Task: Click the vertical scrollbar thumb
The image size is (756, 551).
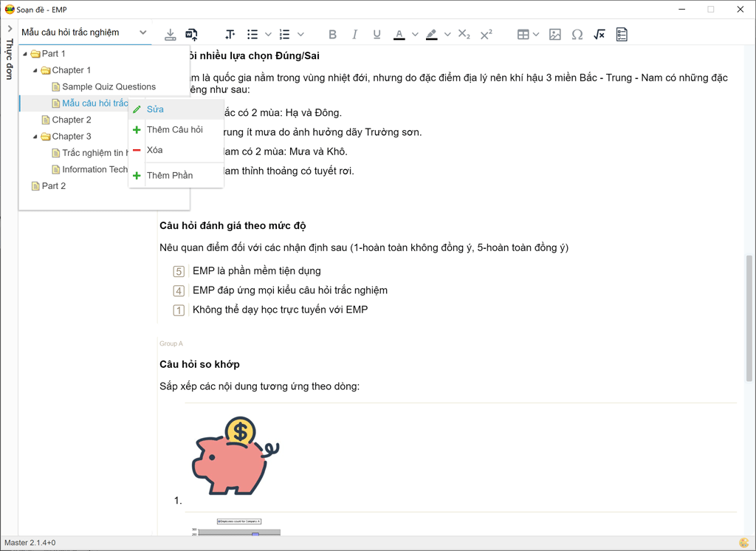Action: coord(749,318)
